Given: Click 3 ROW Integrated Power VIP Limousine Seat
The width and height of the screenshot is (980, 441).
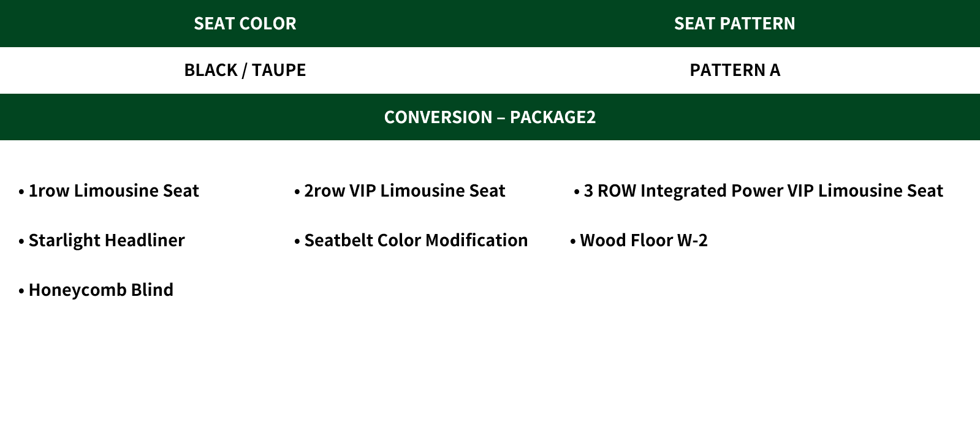Looking at the screenshot, I should [x=763, y=190].
